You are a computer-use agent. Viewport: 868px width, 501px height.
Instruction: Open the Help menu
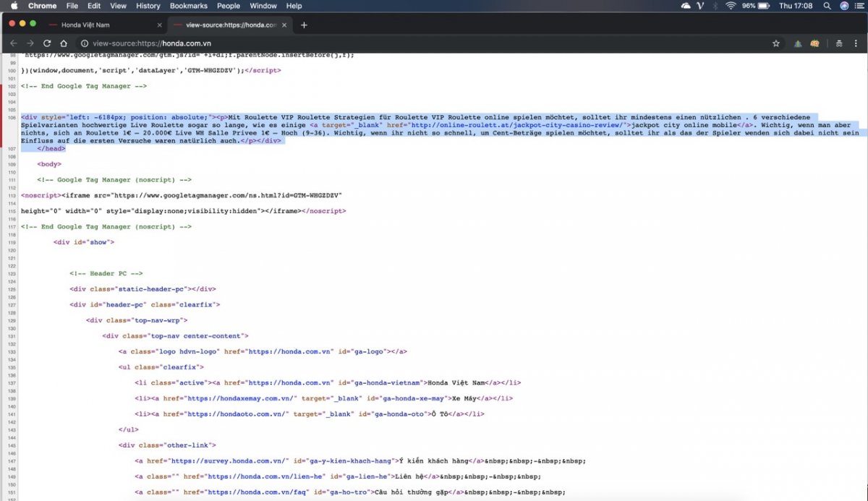294,6
